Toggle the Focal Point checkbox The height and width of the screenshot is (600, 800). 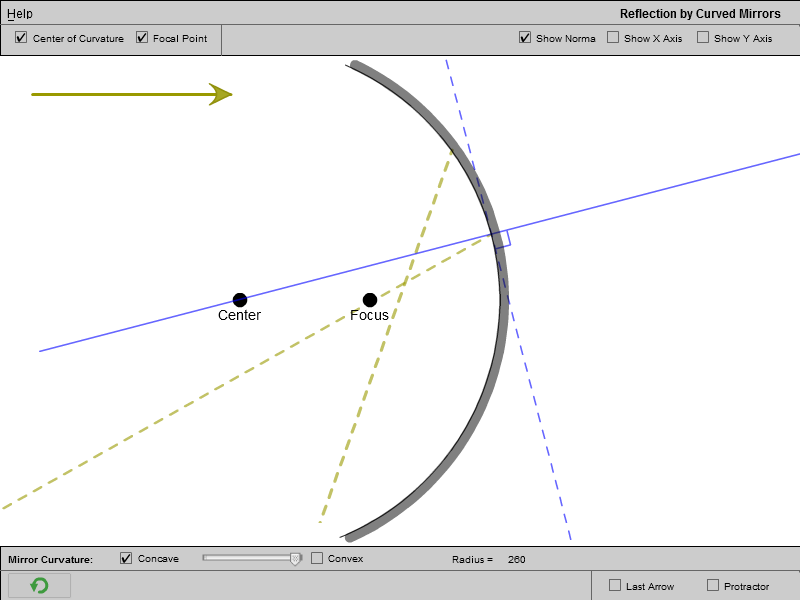[x=142, y=38]
